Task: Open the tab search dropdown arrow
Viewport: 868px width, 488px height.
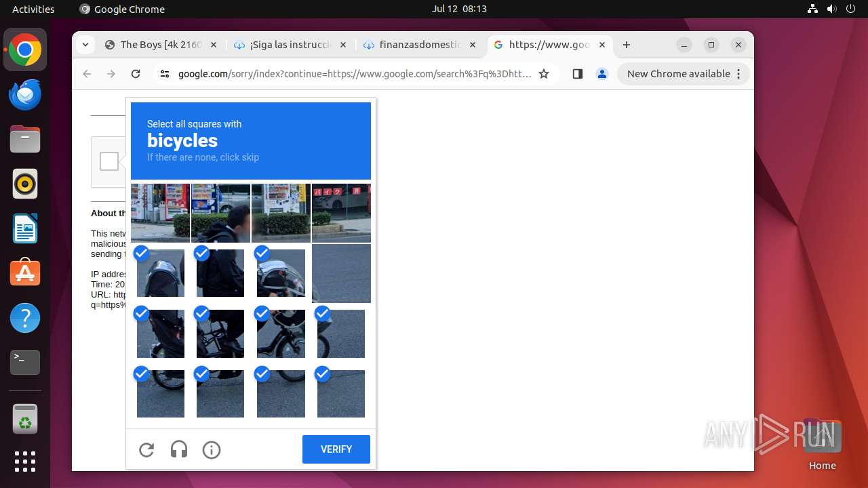Action: point(85,45)
